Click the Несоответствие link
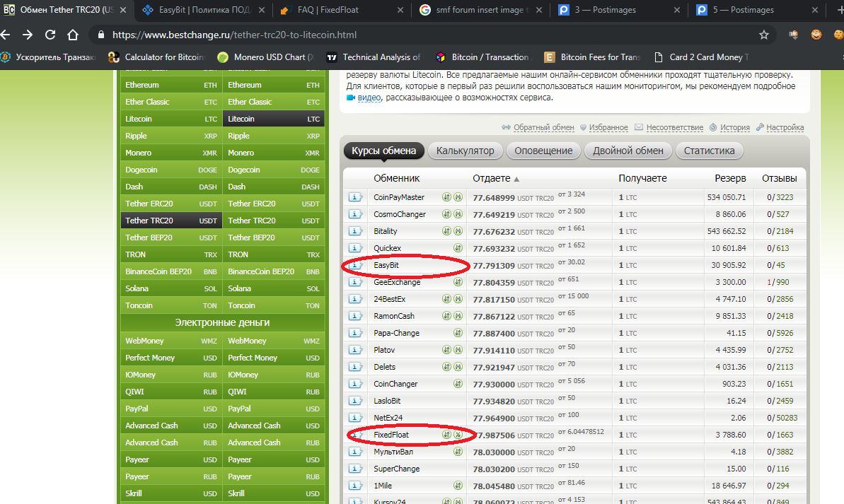The height and width of the screenshot is (504, 844). pyautogui.click(x=674, y=127)
